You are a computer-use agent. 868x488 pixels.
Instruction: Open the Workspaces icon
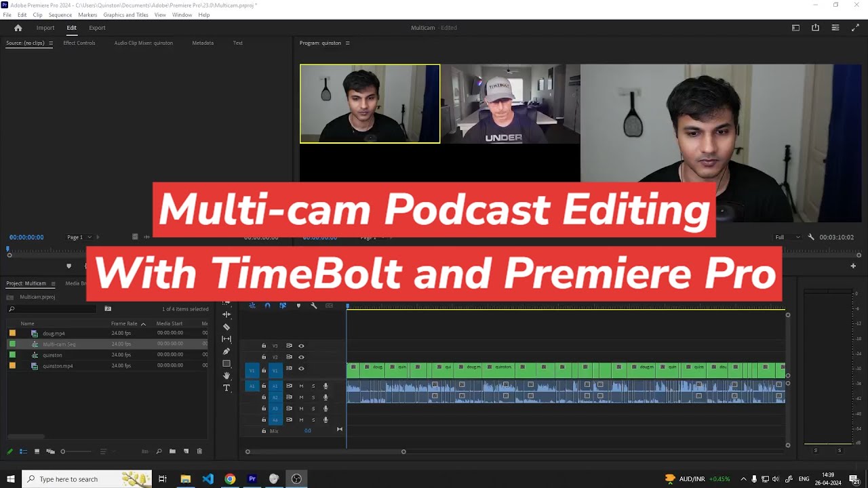tap(795, 28)
